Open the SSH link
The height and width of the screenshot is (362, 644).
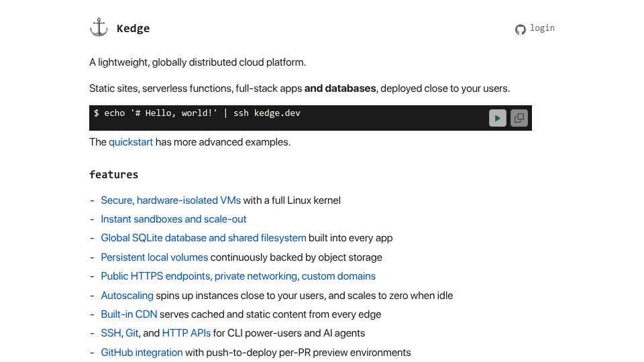111,333
